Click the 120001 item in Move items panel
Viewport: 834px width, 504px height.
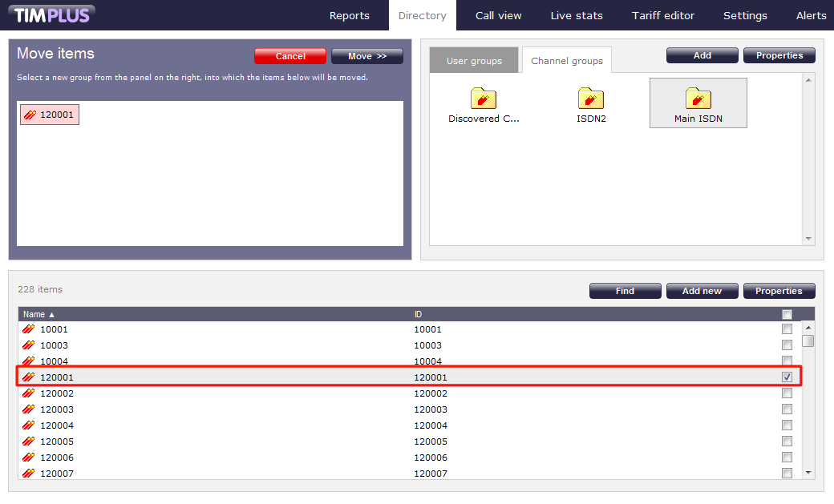coord(50,115)
